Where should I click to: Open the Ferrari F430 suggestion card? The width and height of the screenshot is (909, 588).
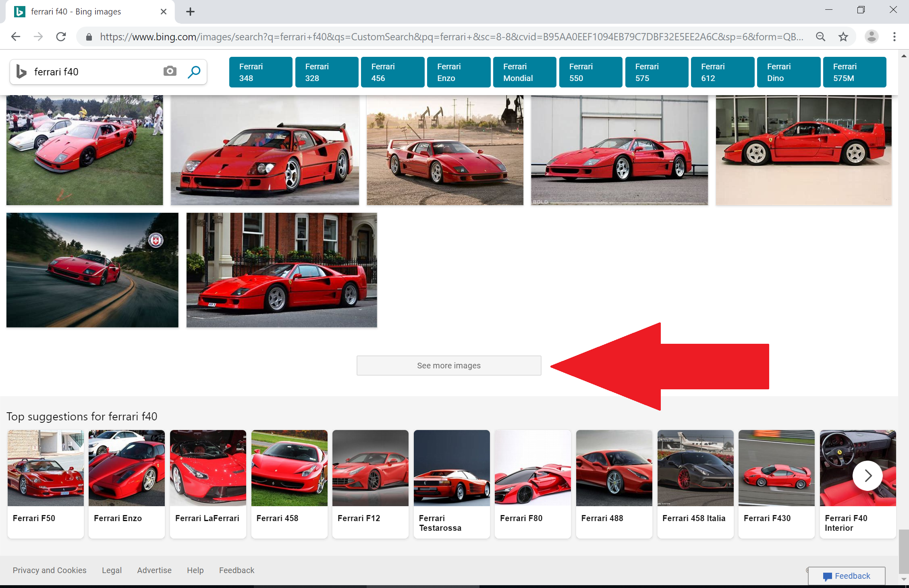(776, 484)
